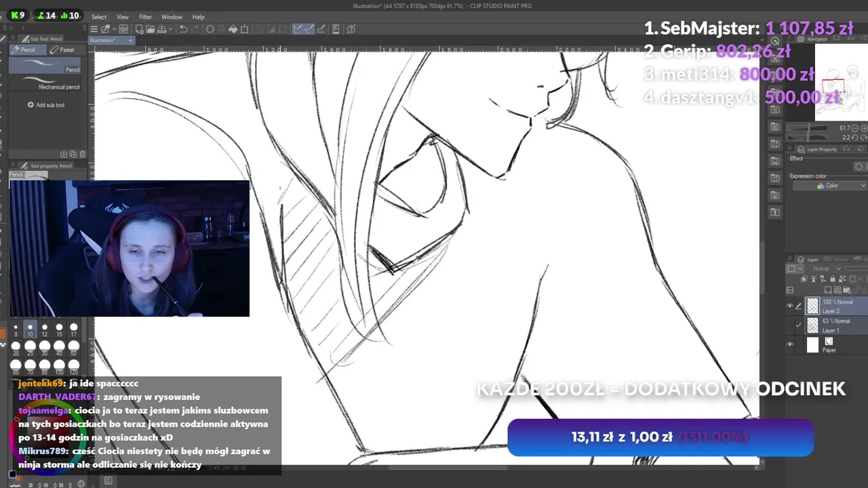The width and height of the screenshot is (868, 488).
Task: Toggle the checkmark on Layer 1
Action: click(799, 325)
